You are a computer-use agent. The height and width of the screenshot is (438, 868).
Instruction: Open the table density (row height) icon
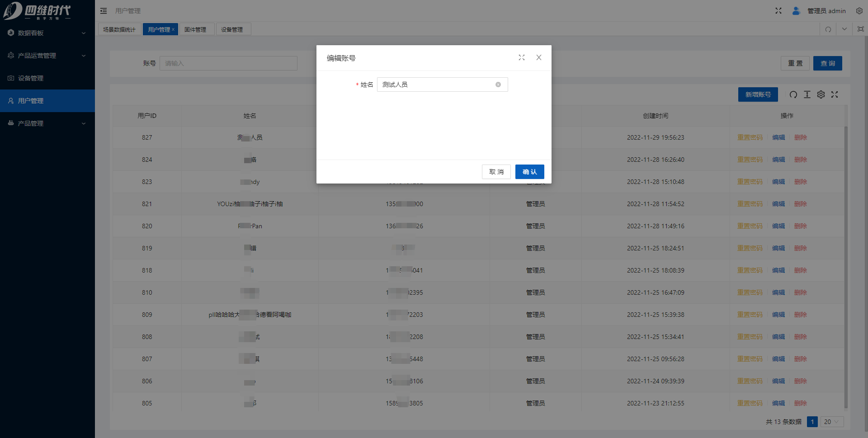(x=807, y=94)
